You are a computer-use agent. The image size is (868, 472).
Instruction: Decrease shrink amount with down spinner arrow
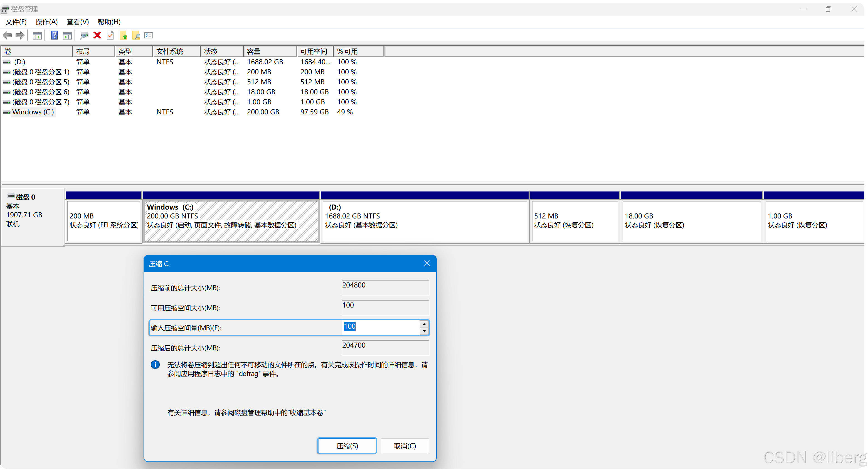tap(424, 331)
